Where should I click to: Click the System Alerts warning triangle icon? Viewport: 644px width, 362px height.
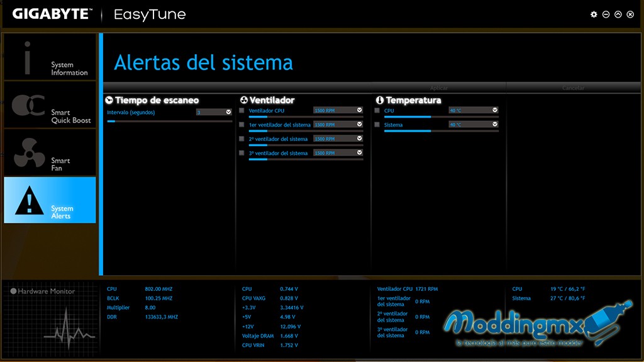coord(29,200)
